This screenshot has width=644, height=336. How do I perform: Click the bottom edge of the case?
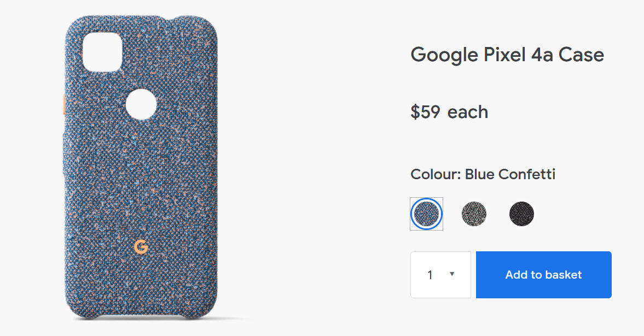141,317
